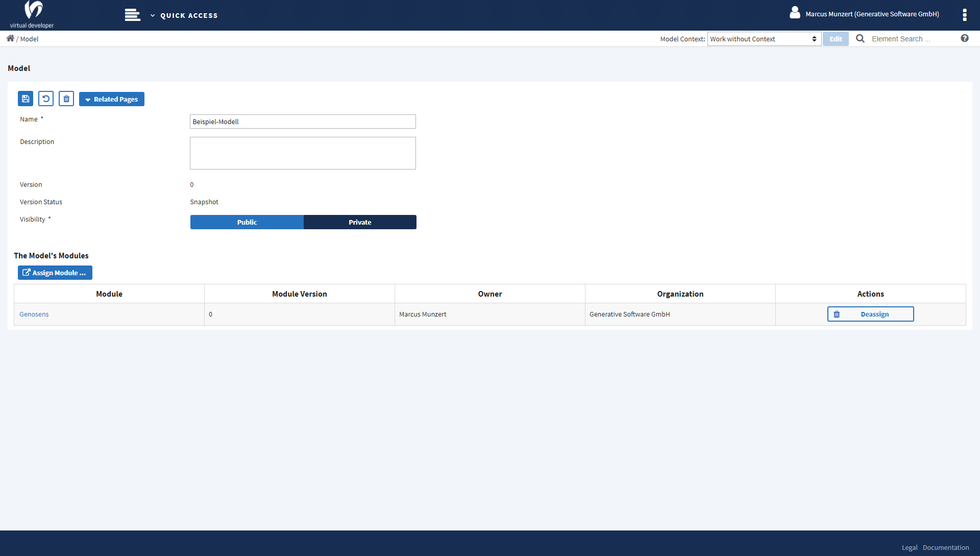
Task: Open the hamburger menu icon
Action: 132,15
